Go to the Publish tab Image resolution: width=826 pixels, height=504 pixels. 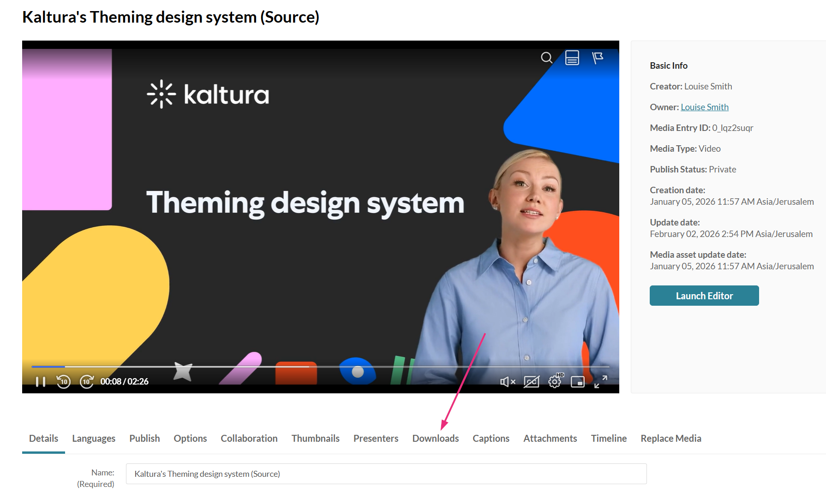144,439
